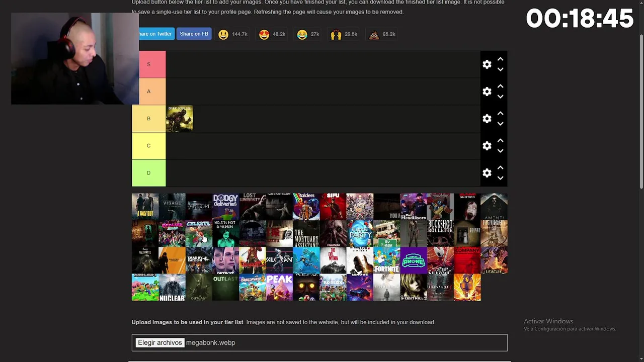This screenshot has width=644, height=362.
Task: Select No, I'm Not a Human thumbnail
Action: coord(225,233)
